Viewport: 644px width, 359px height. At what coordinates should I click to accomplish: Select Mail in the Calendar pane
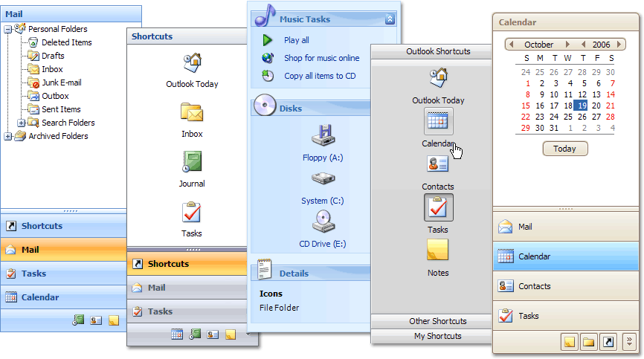point(566,227)
